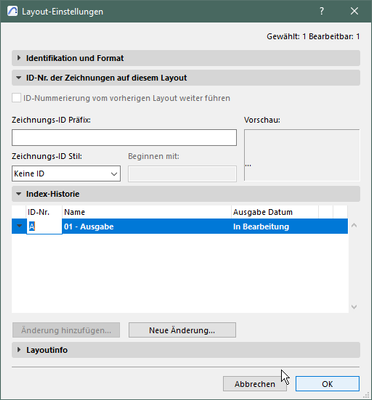
Task: Open the help question mark button
Action: 321,11
